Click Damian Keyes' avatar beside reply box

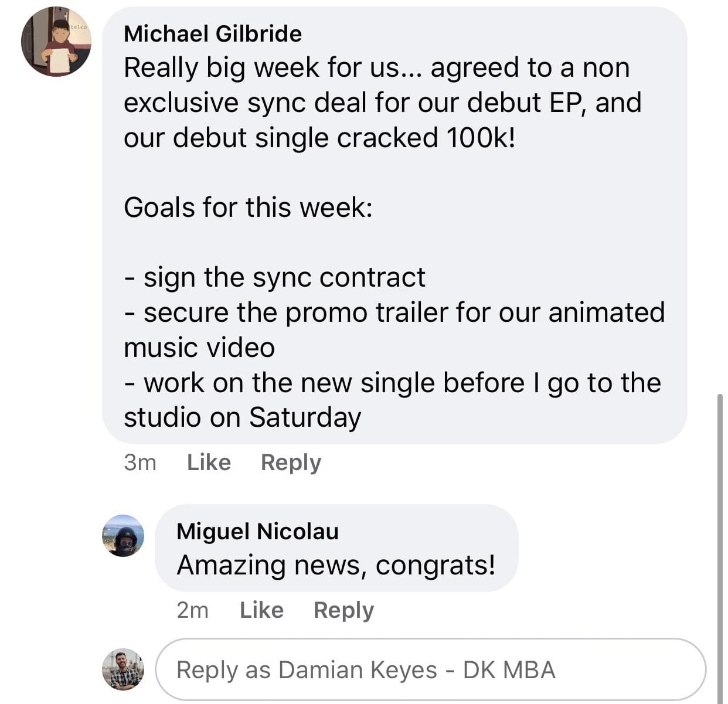123,669
